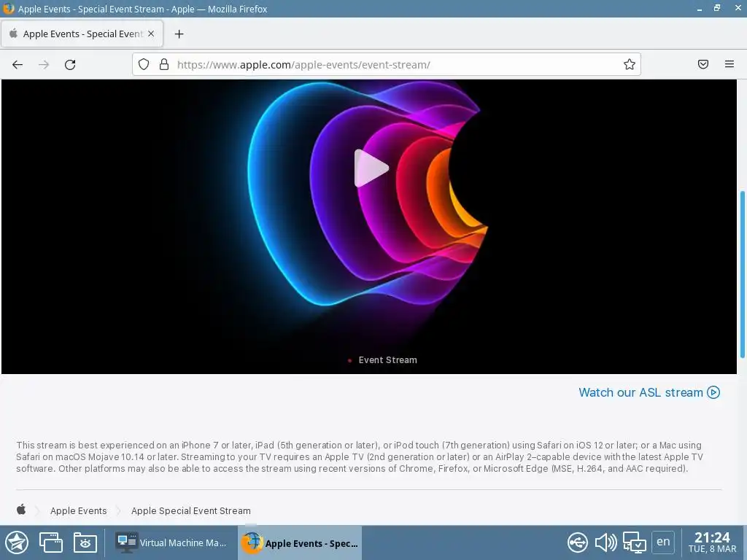747x560 pixels.
Task: Minimize the Firefox window
Action: click(700, 9)
